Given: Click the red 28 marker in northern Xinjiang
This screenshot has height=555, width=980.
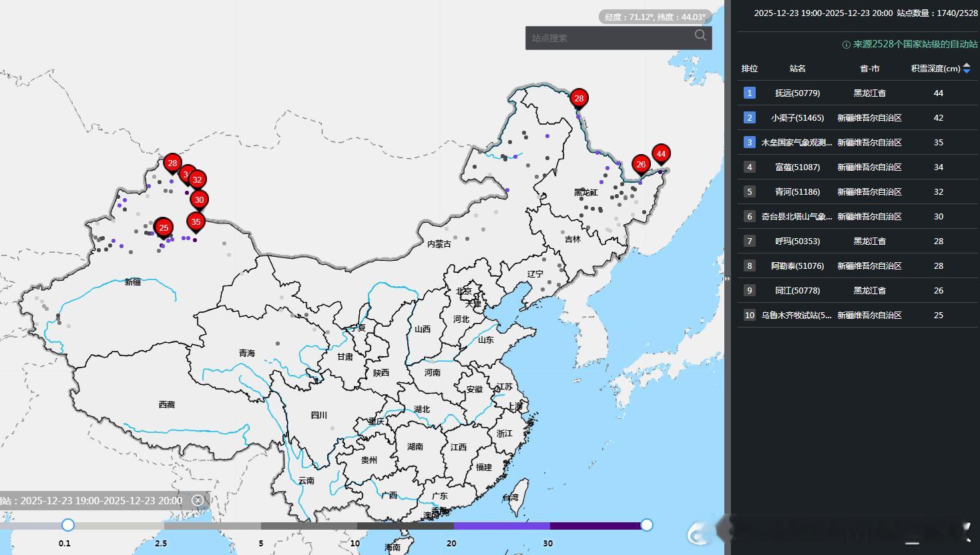Looking at the screenshot, I should (172, 165).
